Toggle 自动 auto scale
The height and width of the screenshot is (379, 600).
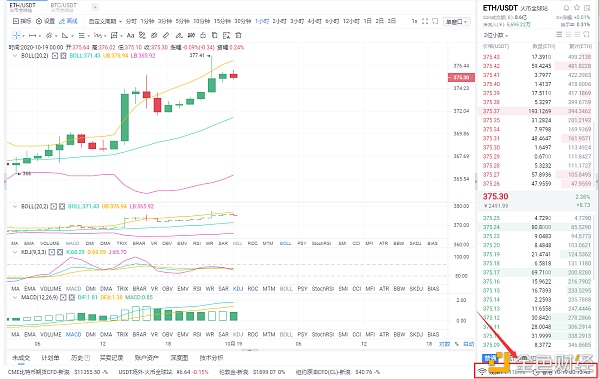click(x=468, y=344)
